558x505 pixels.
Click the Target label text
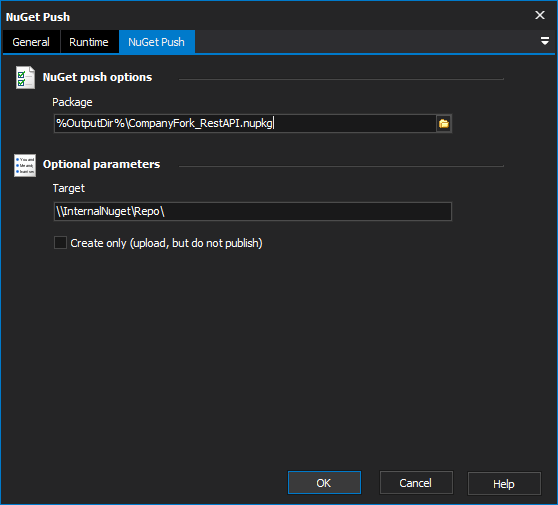click(x=69, y=188)
